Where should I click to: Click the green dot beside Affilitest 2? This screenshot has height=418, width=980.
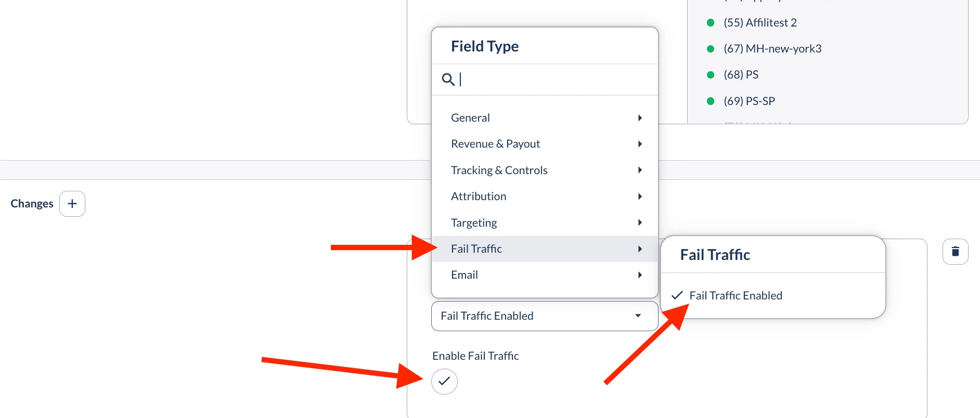(711, 23)
